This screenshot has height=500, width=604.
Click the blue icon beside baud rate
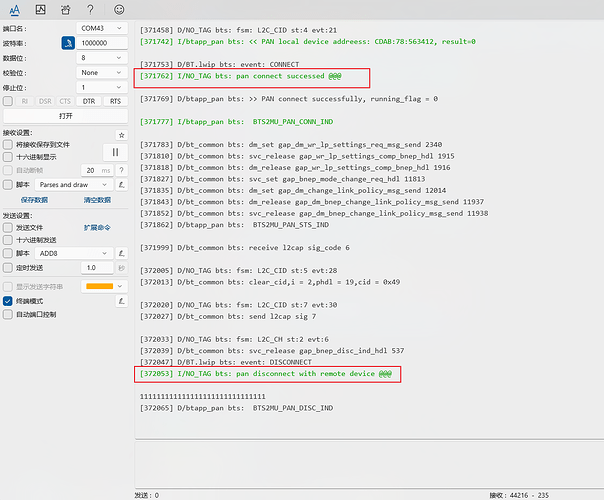pyautogui.click(x=68, y=43)
